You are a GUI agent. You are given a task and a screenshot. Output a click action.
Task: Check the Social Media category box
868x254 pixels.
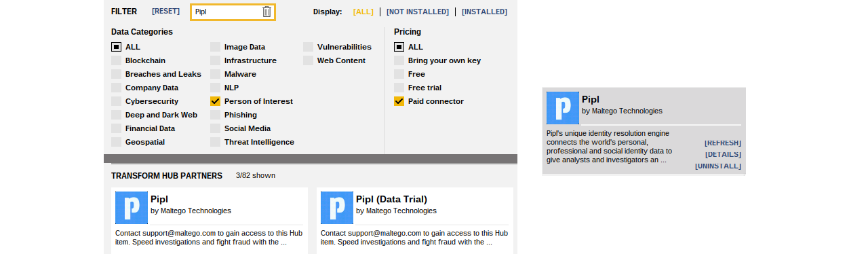216,128
